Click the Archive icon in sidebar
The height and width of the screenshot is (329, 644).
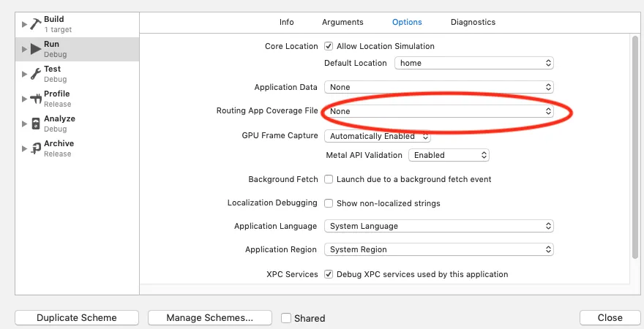(35, 148)
